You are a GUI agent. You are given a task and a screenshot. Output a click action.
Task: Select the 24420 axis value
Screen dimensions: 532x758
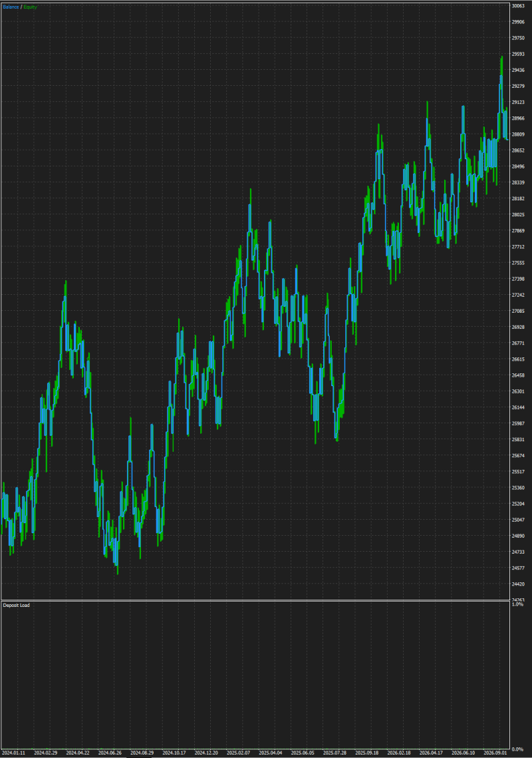coord(518,584)
